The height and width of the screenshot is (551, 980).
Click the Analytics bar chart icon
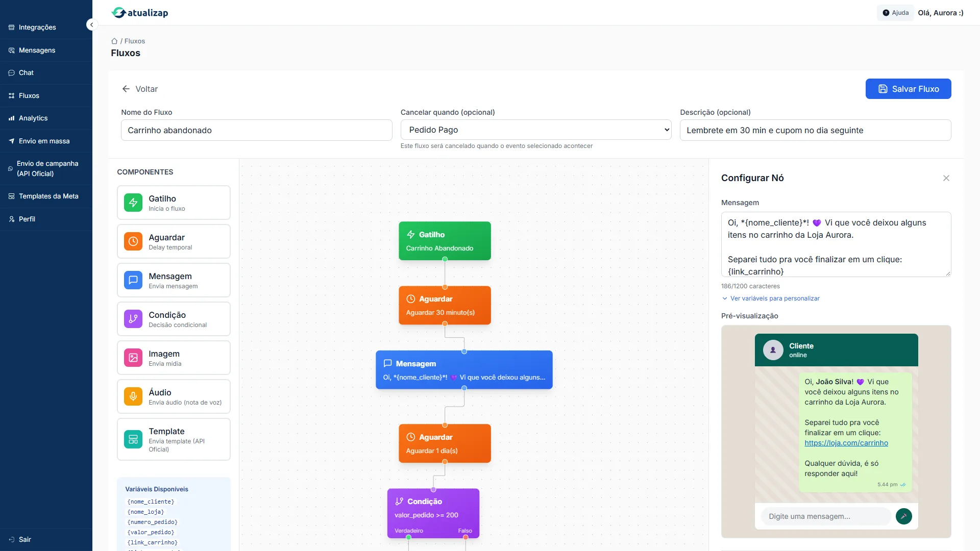pos(11,118)
